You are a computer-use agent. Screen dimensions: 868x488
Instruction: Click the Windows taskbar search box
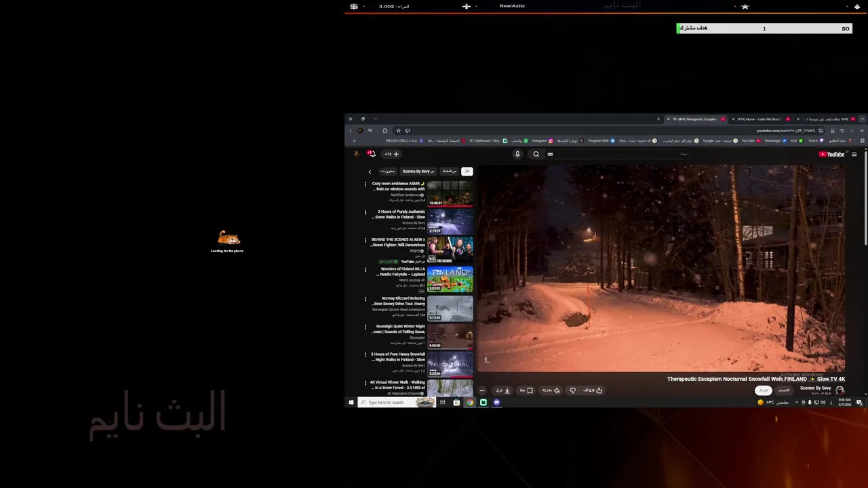click(x=396, y=403)
